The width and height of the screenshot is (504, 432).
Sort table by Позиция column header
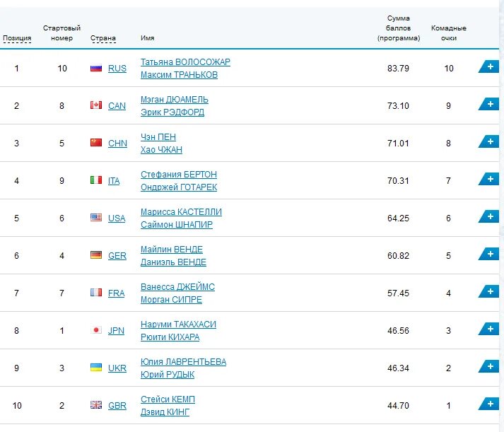[x=17, y=38]
